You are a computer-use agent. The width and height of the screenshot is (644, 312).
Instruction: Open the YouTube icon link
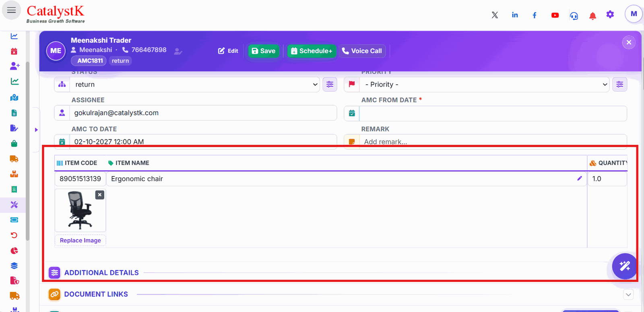tap(555, 15)
